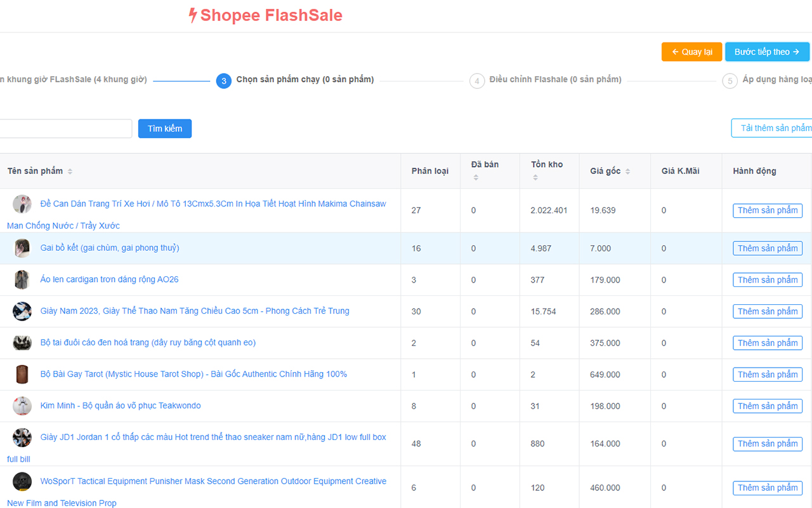Add Áo len cardigan via Thêm sản phẩm
This screenshot has height=508, width=812.
tap(768, 280)
